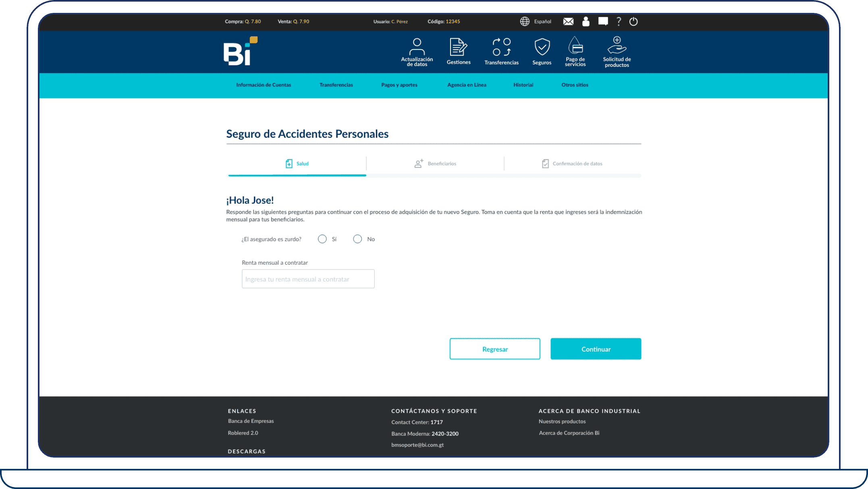Click the Salud step icon
The width and height of the screenshot is (868, 489).
[x=289, y=164]
